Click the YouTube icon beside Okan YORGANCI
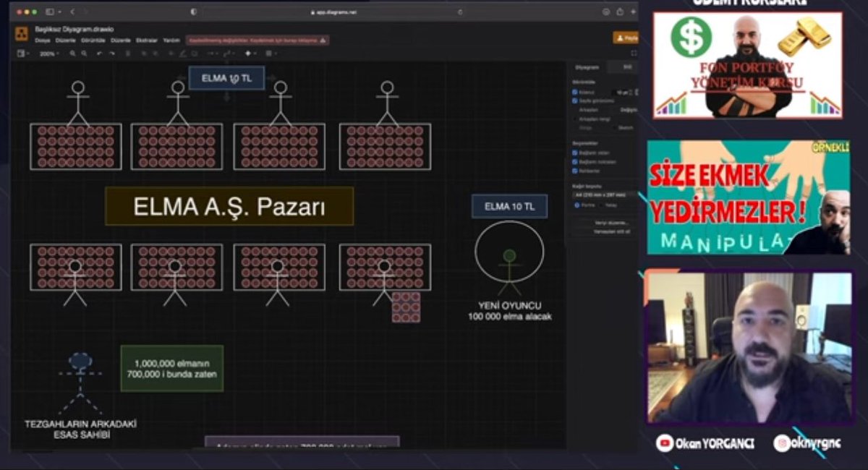 pyautogui.click(x=665, y=443)
